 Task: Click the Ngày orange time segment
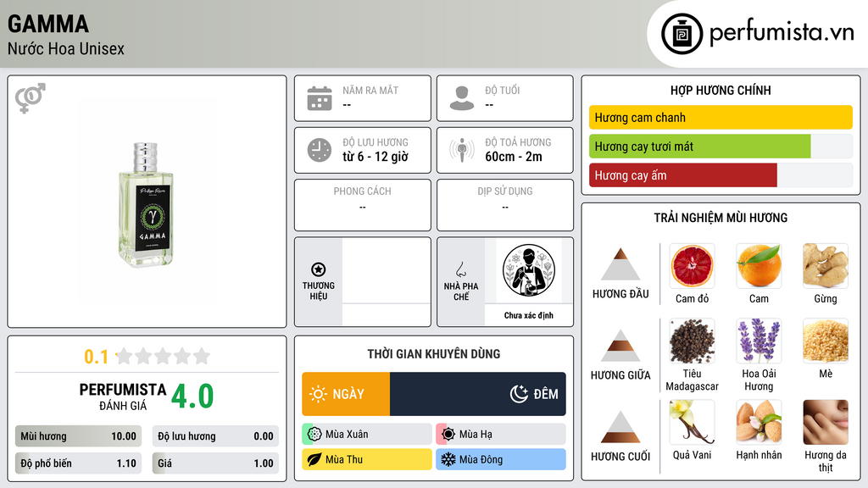click(346, 394)
